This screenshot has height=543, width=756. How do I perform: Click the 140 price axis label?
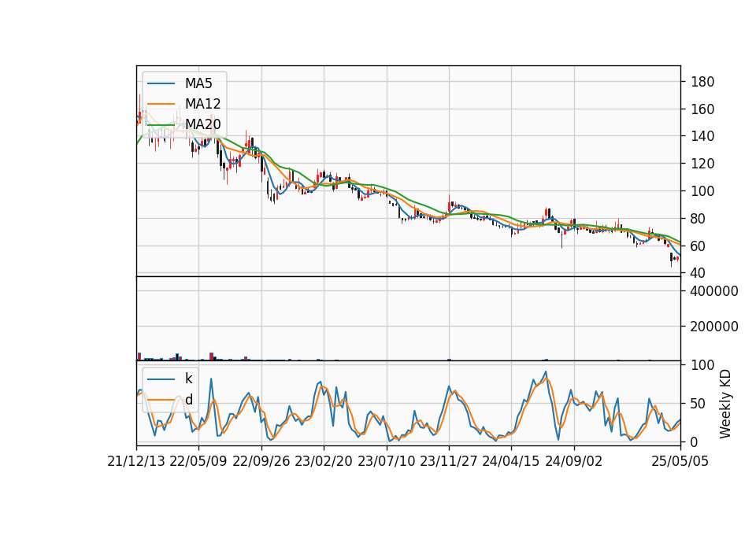pyautogui.click(x=702, y=136)
